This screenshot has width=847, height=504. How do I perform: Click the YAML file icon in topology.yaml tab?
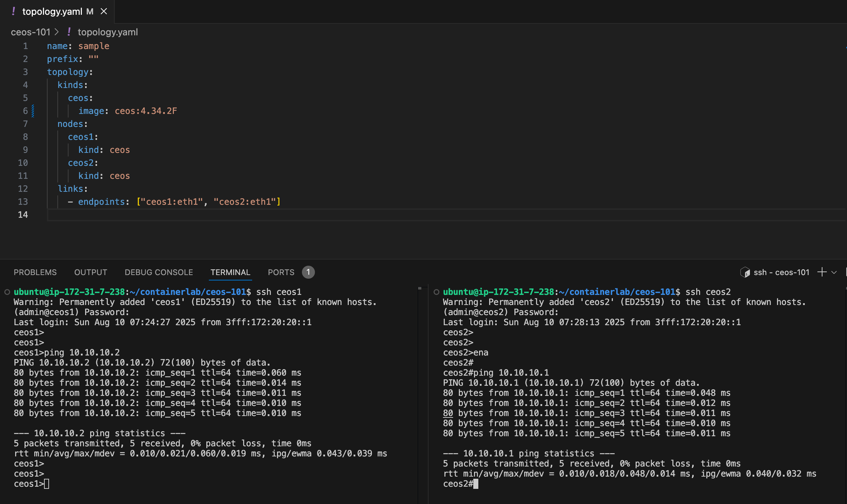click(14, 12)
